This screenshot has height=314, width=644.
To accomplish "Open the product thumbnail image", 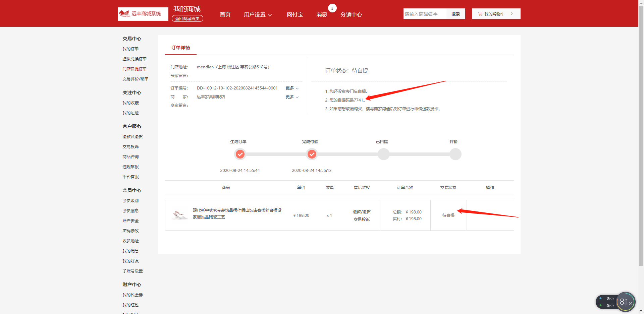I will tap(179, 215).
